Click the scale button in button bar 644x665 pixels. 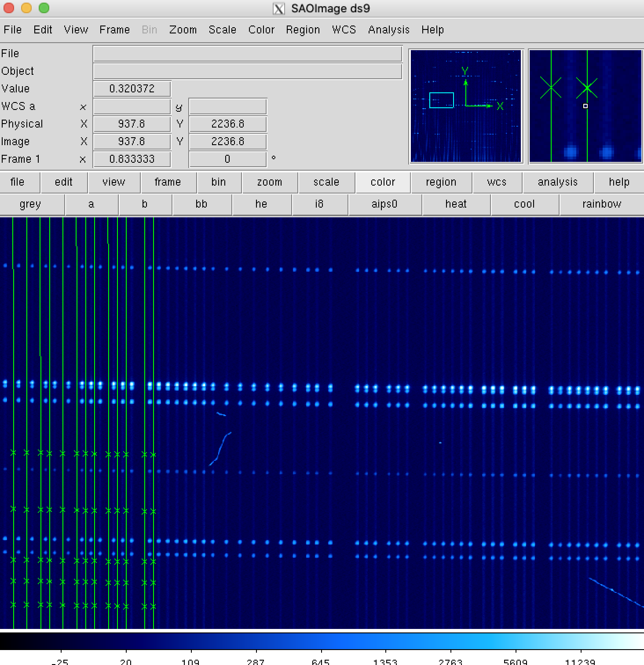click(x=326, y=182)
